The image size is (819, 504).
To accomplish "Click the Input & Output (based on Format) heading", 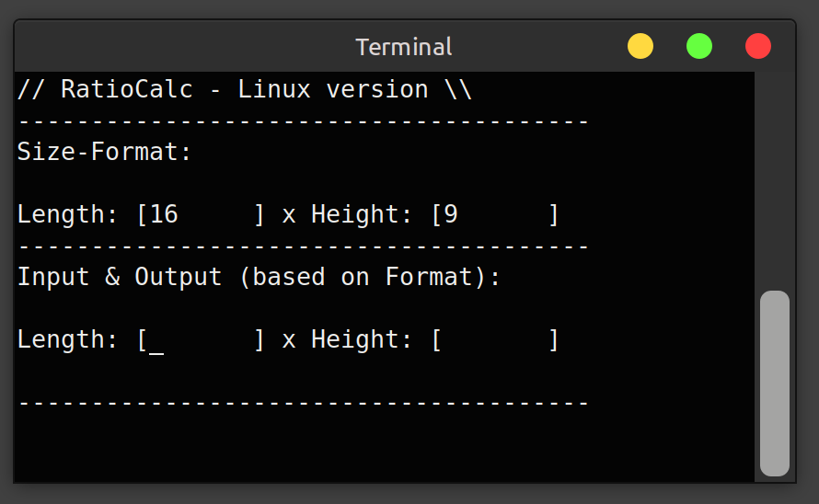I will pyautogui.click(x=260, y=278).
